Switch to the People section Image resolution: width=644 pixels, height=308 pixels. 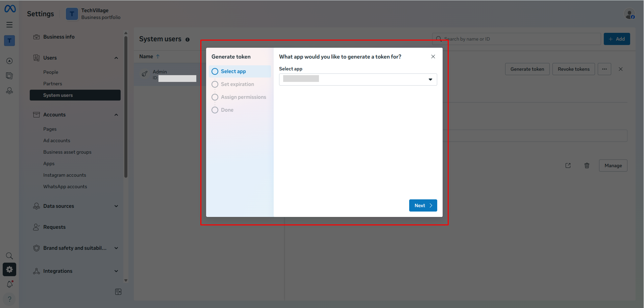click(51, 72)
